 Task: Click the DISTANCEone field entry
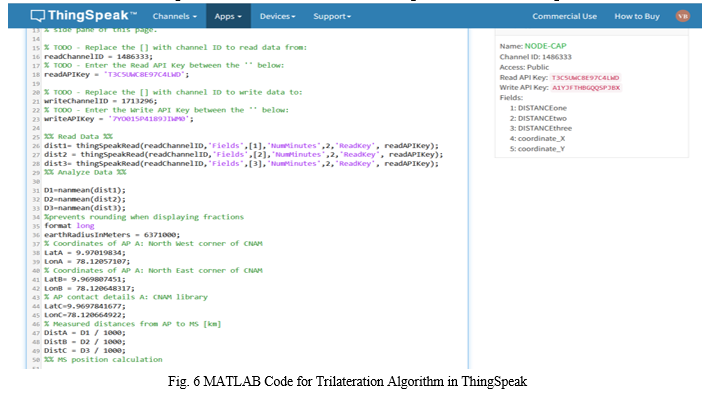coord(538,108)
